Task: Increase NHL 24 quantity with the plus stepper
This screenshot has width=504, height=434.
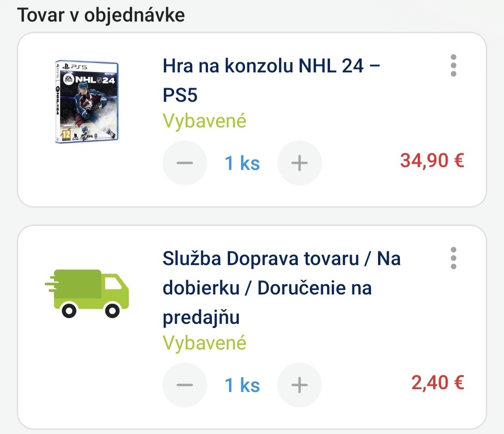Action: click(x=299, y=162)
